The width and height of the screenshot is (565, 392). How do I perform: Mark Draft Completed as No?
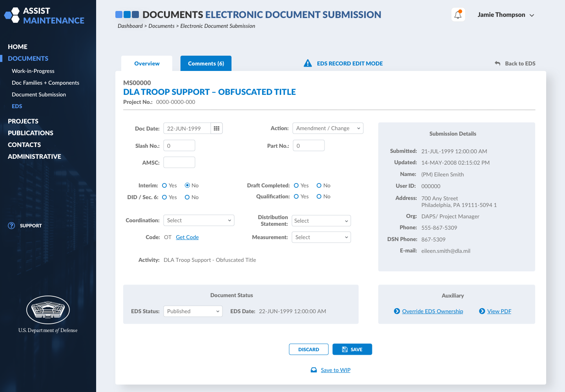click(319, 185)
